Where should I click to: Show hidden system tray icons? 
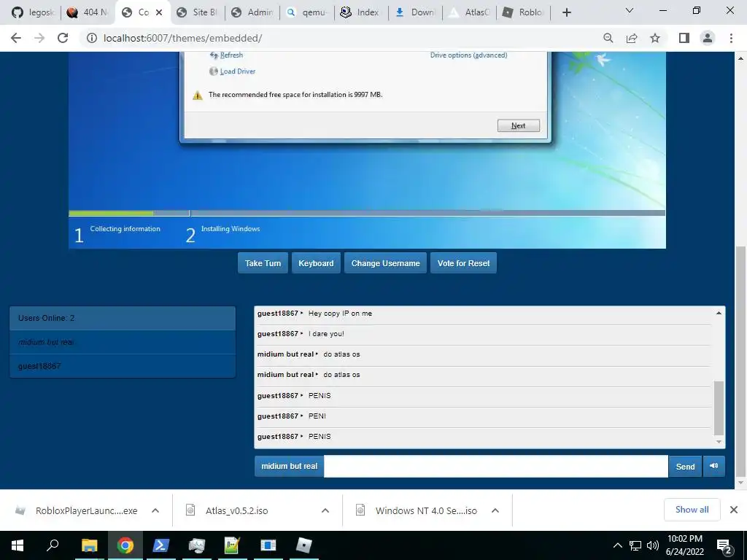click(x=617, y=545)
